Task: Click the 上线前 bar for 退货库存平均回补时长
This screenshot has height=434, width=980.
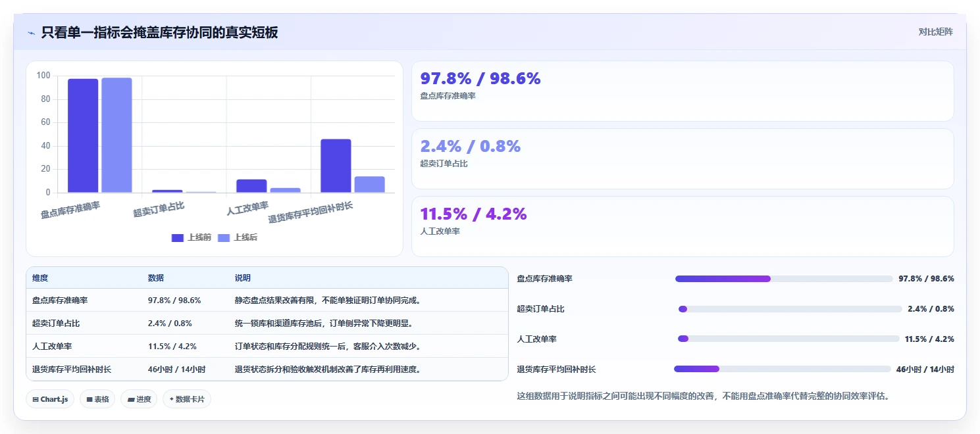Action: pos(336,166)
